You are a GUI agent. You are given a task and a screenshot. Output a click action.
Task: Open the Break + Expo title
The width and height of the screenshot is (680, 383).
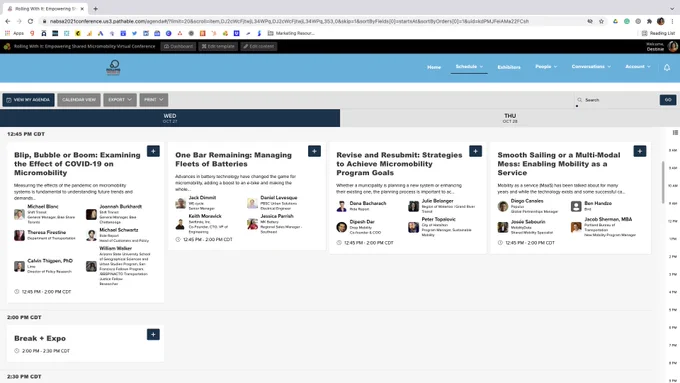click(40, 338)
